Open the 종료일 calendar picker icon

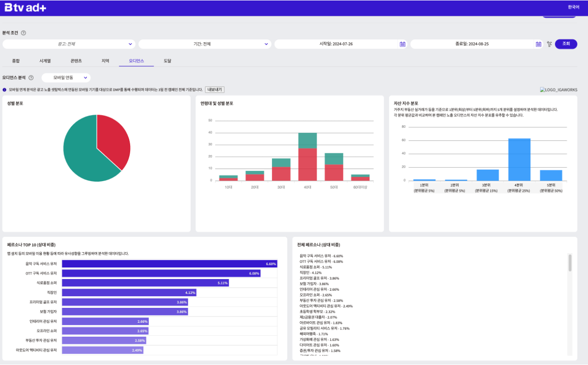[539, 44]
